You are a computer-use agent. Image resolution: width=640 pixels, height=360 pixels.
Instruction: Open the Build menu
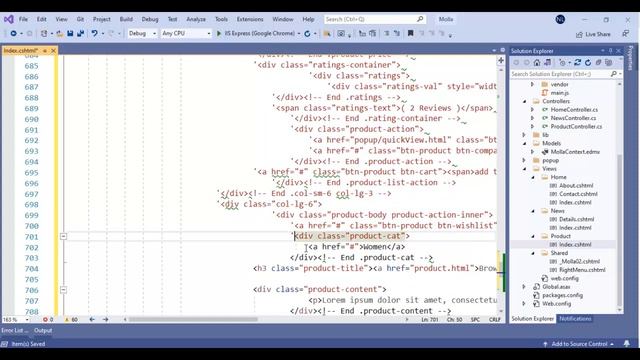(126, 19)
